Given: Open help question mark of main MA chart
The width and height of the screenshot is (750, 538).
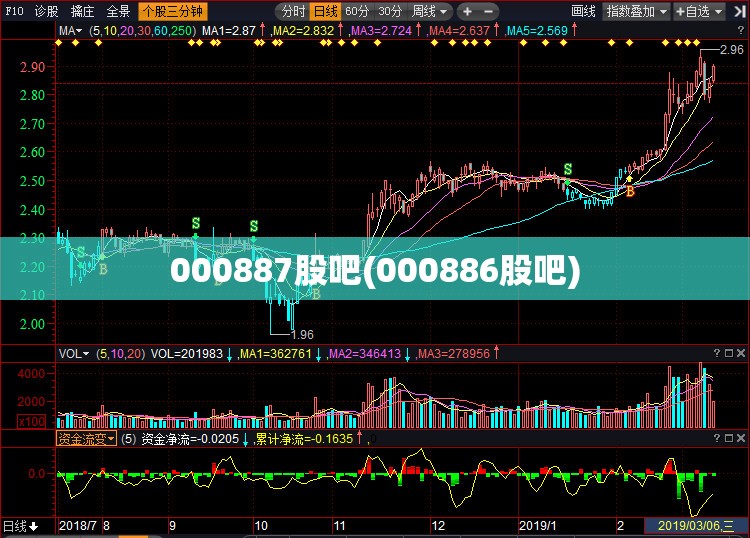Looking at the screenshot, I should pyautogui.click(x=741, y=30).
